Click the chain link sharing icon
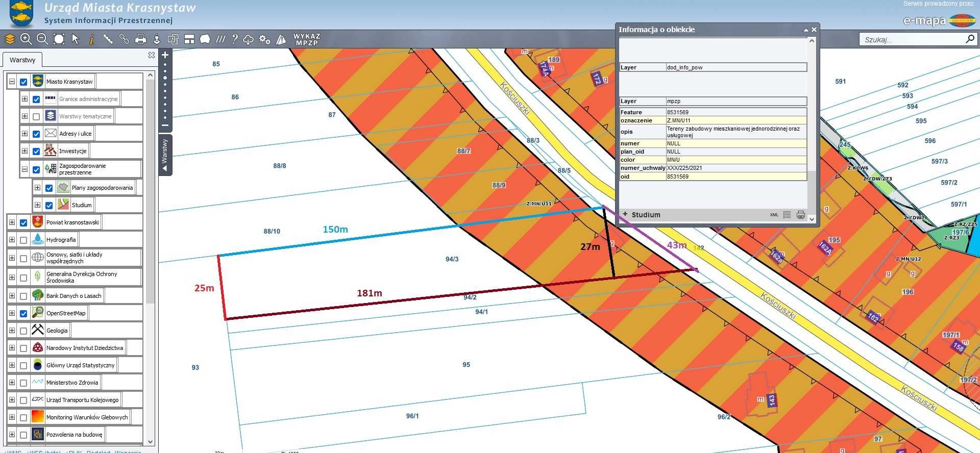This screenshot has height=453, width=980. click(124, 39)
